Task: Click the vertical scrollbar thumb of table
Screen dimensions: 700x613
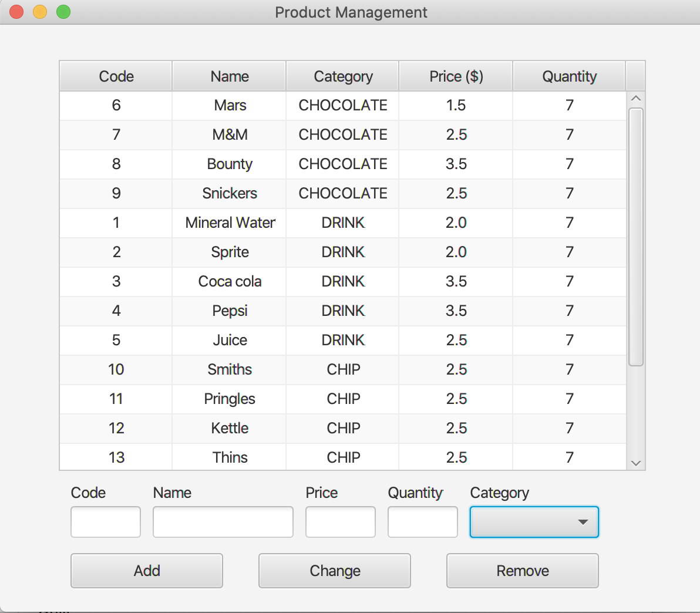Action: pos(636,237)
